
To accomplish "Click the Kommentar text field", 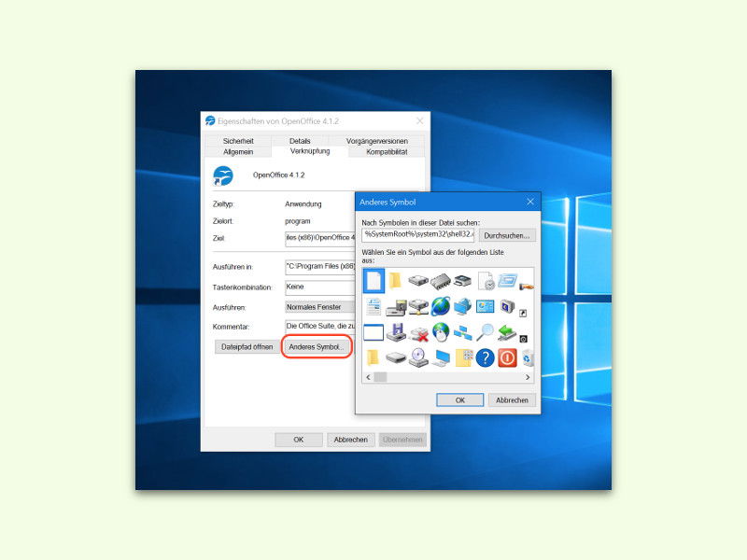I will 320,326.
